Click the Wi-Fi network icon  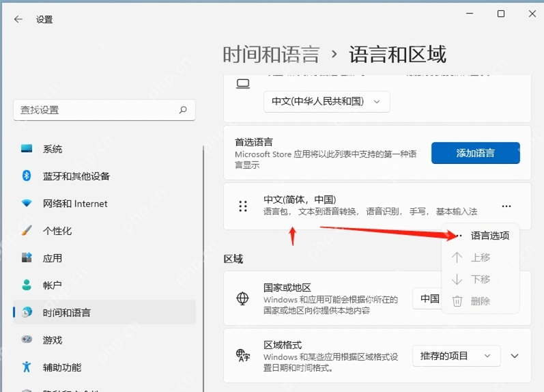point(27,203)
